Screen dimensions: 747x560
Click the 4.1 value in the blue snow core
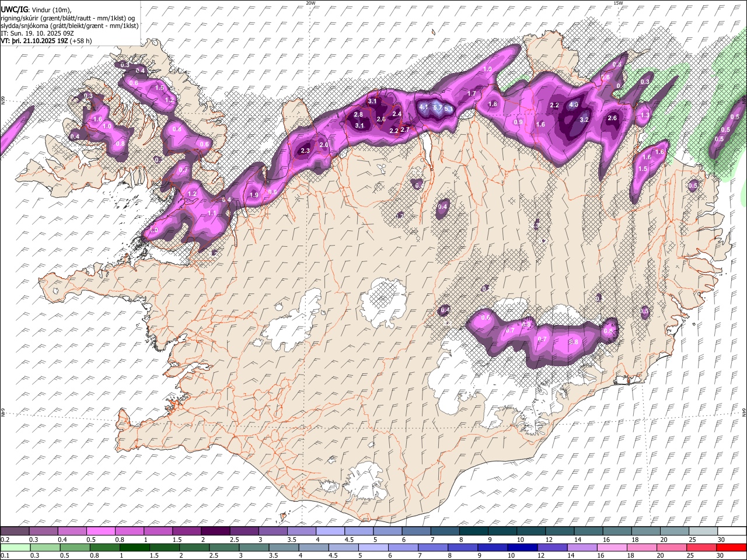(424, 107)
